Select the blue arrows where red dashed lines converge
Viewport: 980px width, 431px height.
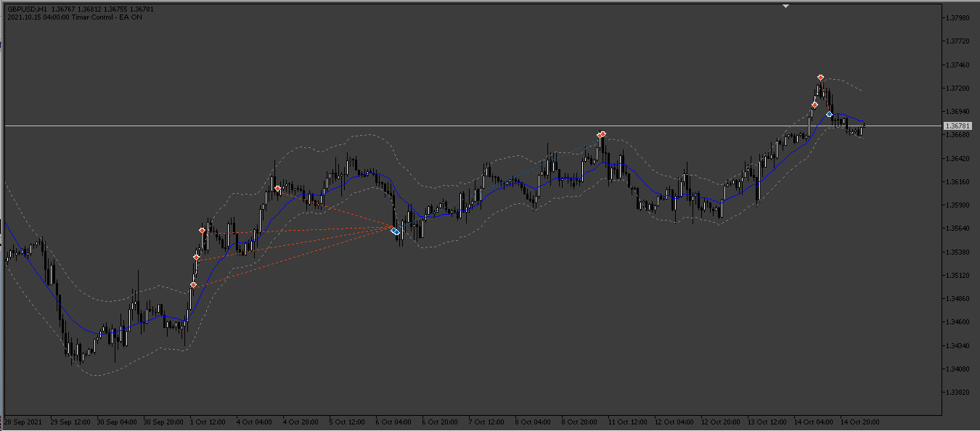(x=395, y=231)
